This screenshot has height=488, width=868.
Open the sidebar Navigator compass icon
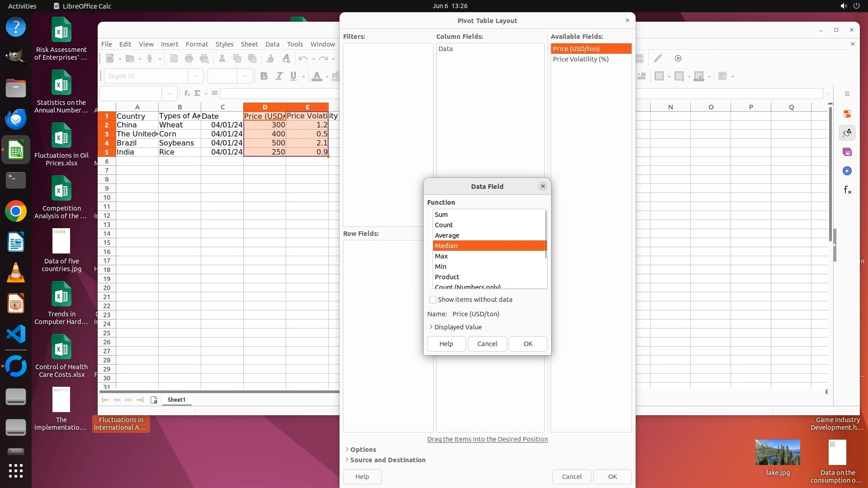pos(847,171)
